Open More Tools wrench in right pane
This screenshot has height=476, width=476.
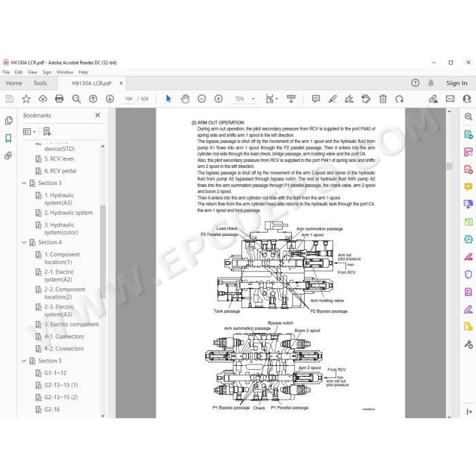(x=468, y=344)
